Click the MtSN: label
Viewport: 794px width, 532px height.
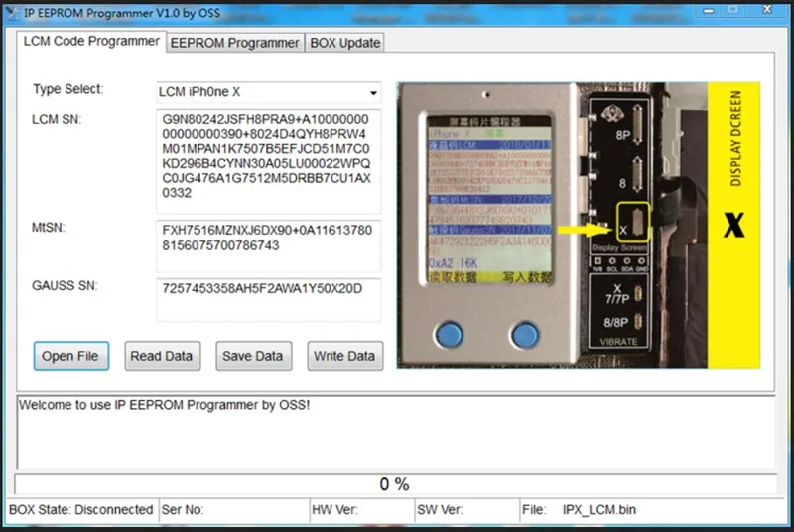pyautogui.click(x=48, y=227)
